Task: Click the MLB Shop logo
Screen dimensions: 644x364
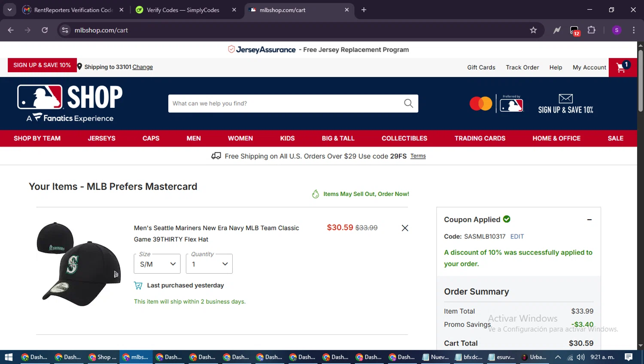Action: click(x=70, y=103)
